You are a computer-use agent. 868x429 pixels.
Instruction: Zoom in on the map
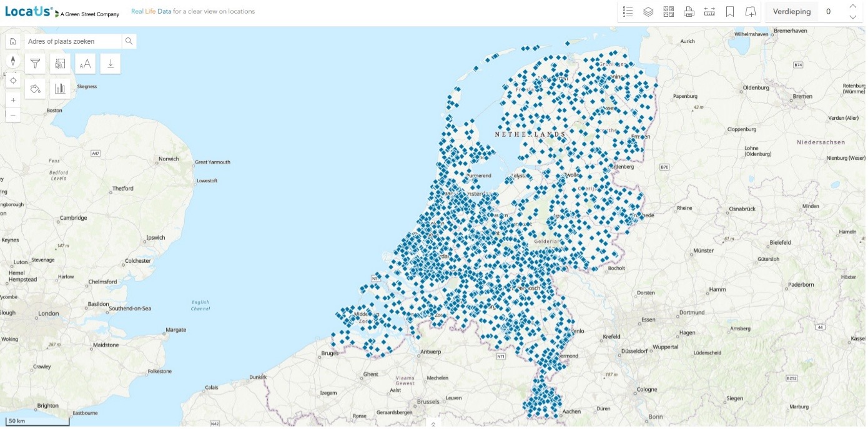[13, 100]
